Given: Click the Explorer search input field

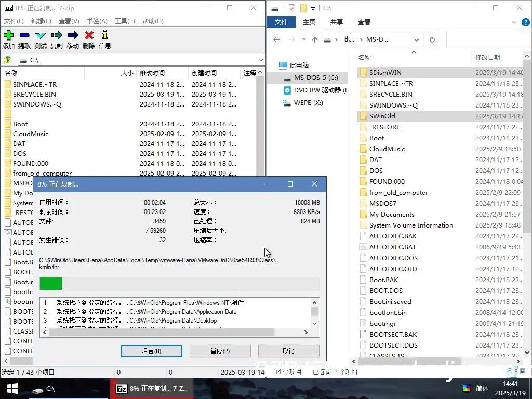Looking at the screenshot, I should pos(488,39).
